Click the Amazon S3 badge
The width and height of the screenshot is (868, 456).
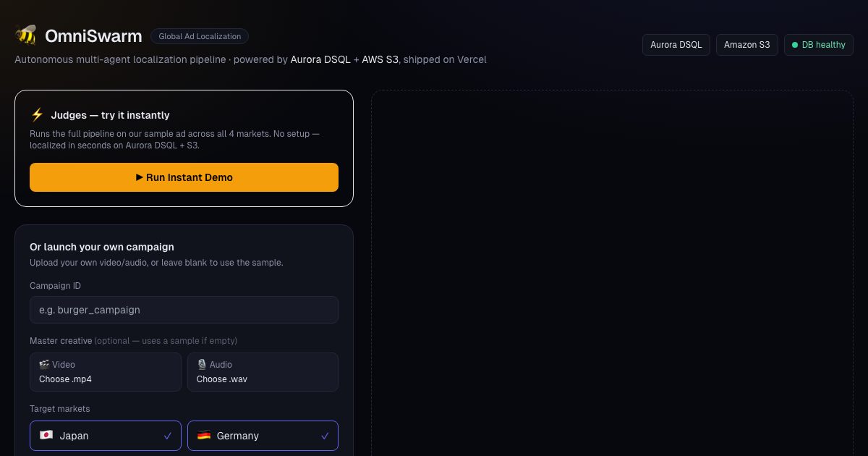pyautogui.click(x=746, y=45)
